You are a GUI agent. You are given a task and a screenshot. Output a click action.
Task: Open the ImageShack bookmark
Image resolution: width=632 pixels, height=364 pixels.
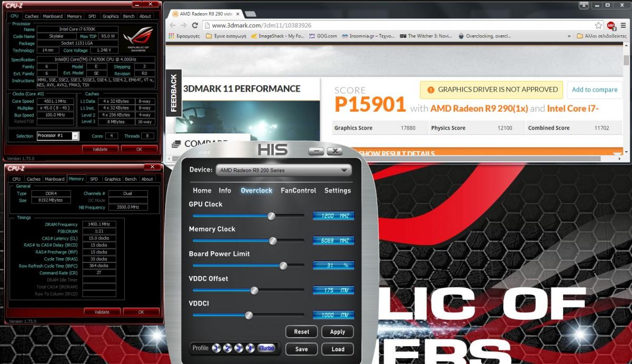[278, 36]
